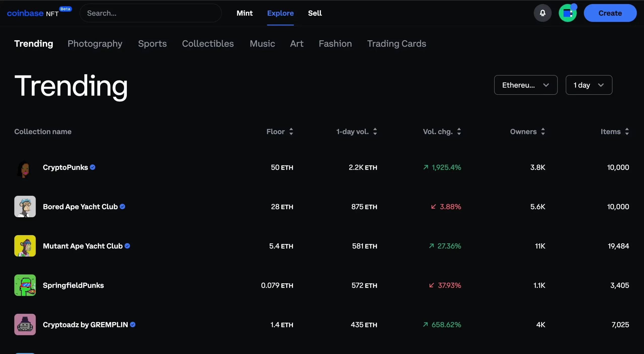Click the 1,925.4% volume change value
Image resolution: width=644 pixels, height=354 pixels.
coord(447,167)
